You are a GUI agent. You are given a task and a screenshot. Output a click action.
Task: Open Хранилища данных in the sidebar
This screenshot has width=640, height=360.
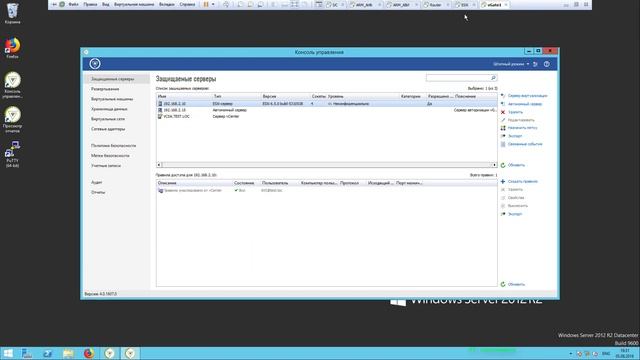[x=109, y=109]
